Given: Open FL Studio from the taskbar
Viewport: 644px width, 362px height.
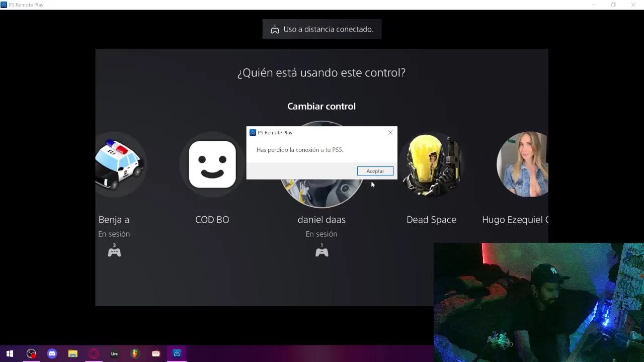Looking at the screenshot, I should coord(135,353).
